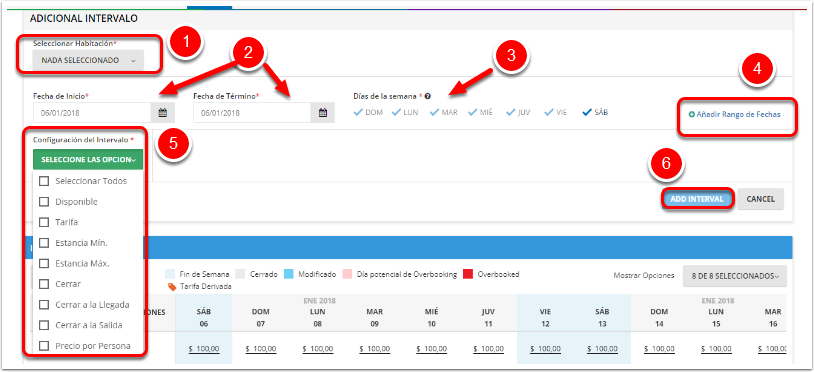This screenshot has height=372, width=814.
Task: Open the Fecha de Inicio calendar icon
Action: (162, 113)
